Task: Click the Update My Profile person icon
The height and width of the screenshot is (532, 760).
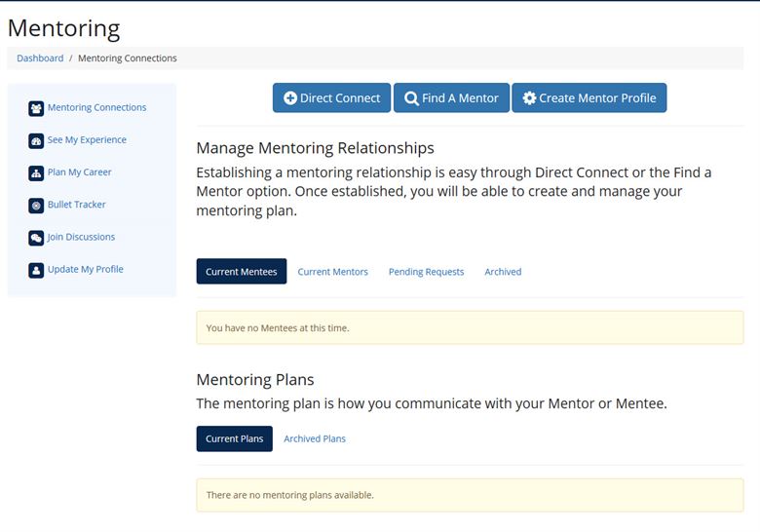Action: click(x=36, y=270)
